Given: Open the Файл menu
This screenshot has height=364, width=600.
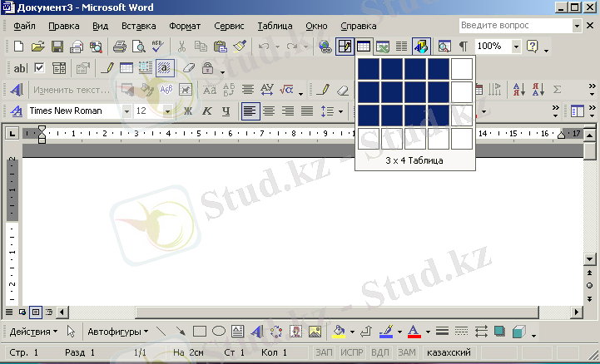Looking at the screenshot, I should coord(24,26).
